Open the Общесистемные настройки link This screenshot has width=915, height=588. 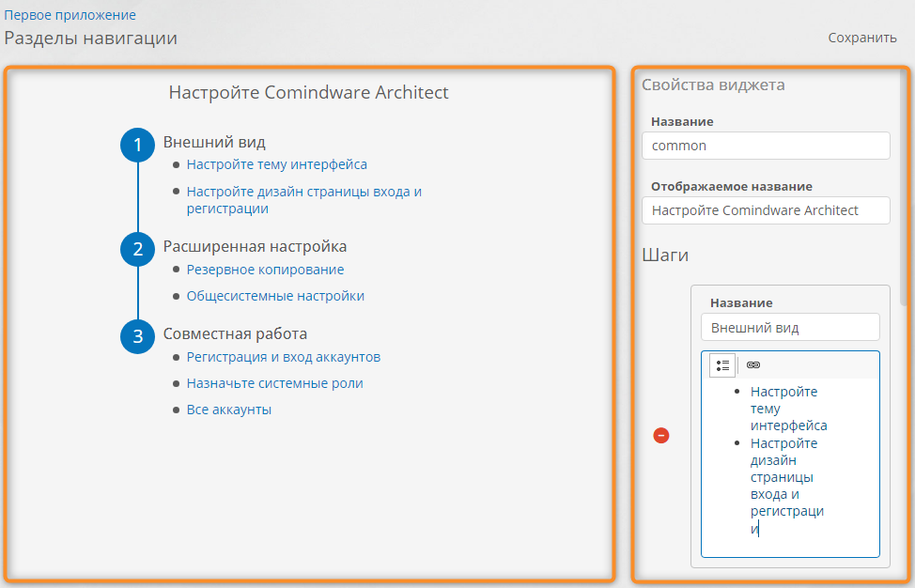pyautogui.click(x=275, y=296)
